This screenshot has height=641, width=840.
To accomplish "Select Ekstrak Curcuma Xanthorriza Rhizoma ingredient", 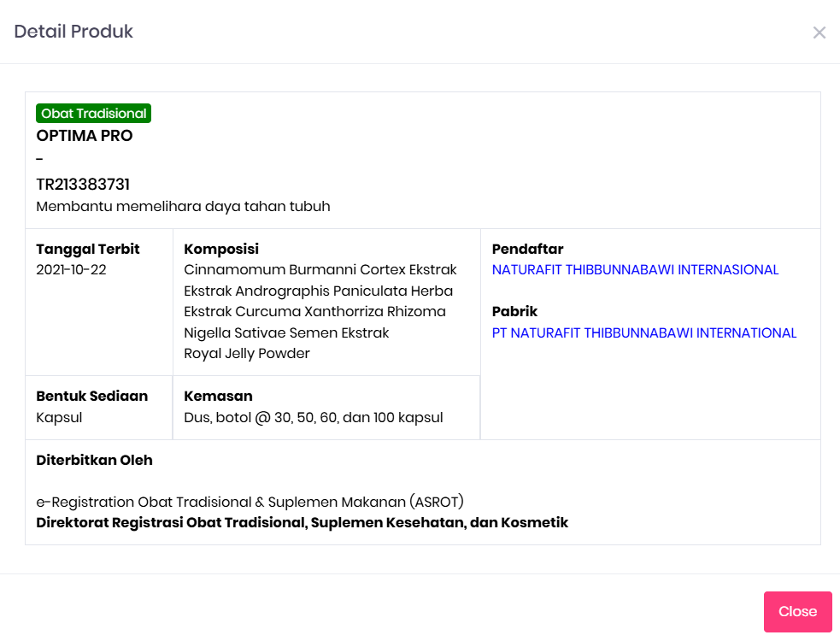I will (x=314, y=312).
